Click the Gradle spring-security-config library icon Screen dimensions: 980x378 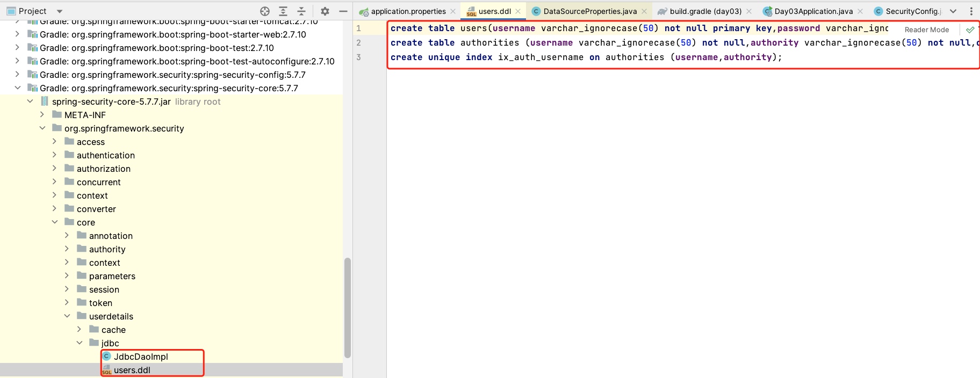32,74
